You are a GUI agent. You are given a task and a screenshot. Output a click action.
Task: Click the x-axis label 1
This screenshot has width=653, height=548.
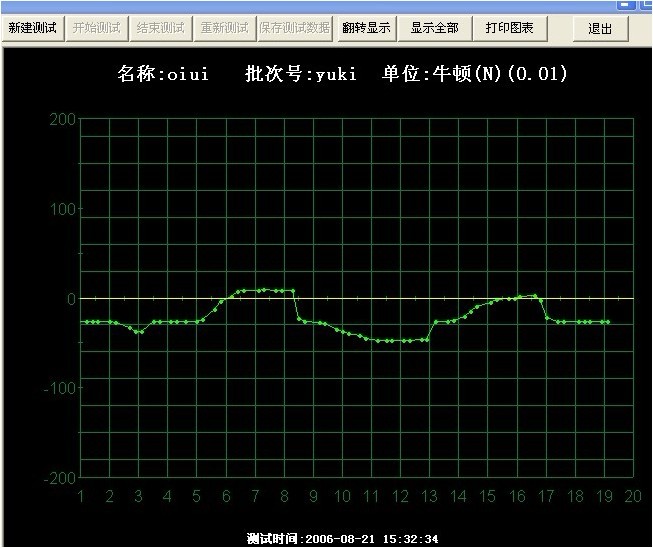point(81,496)
